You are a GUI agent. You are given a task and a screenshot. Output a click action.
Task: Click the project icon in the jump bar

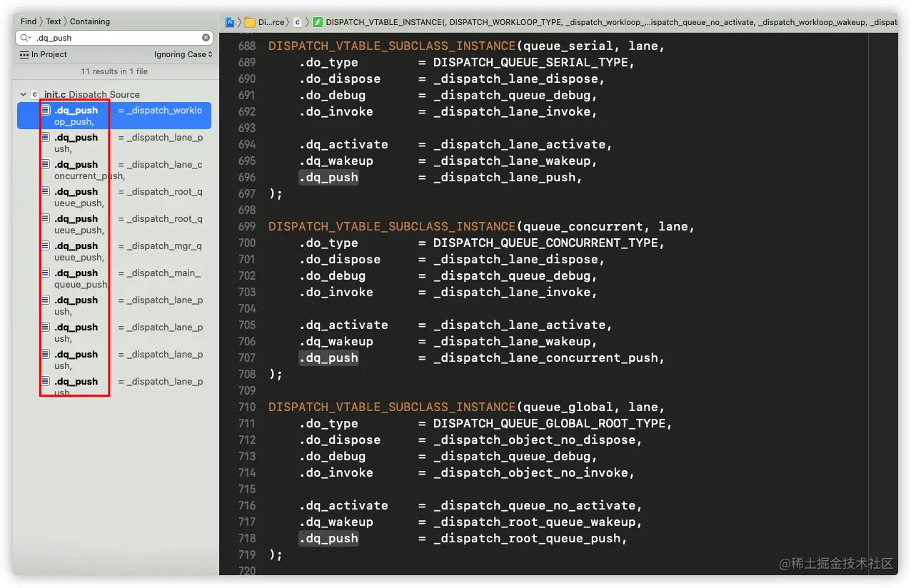(x=230, y=22)
